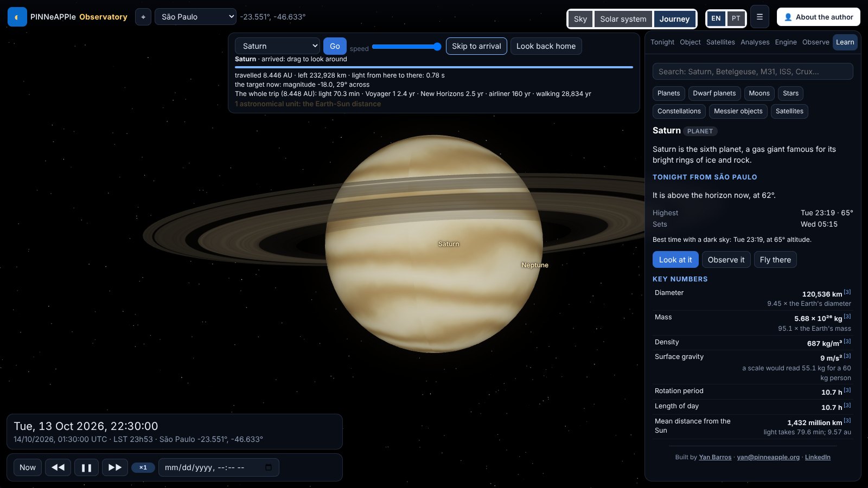Filter by Messier objects chip
Image resolution: width=868 pixels, height=488 pixels.
(x=738, y=111)
